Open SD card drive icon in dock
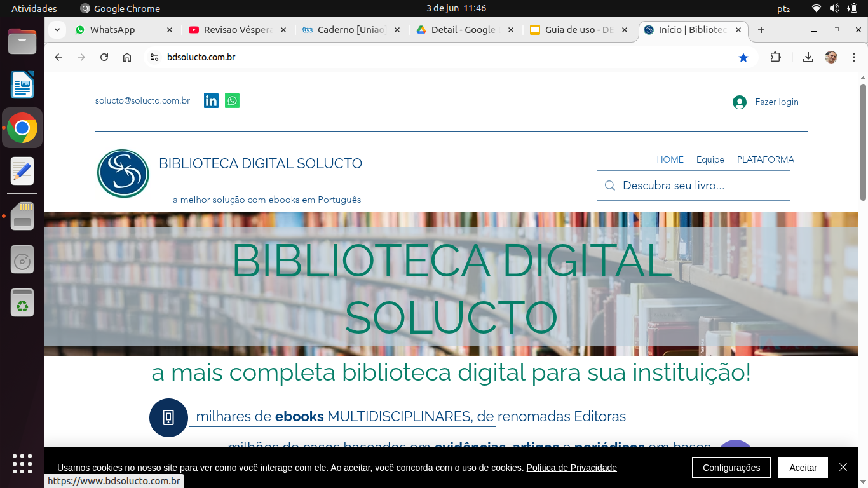 tap(22, 216)
